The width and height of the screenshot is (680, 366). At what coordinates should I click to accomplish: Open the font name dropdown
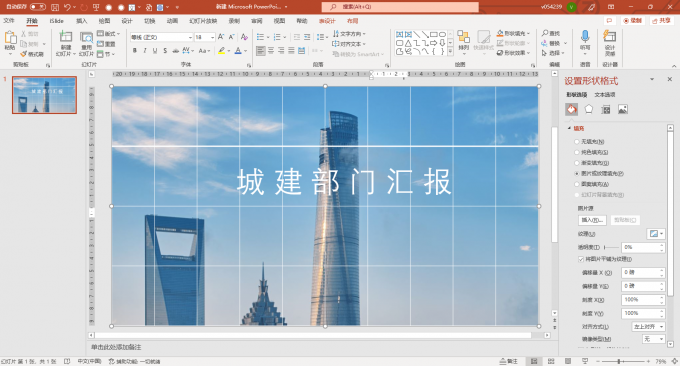[190, 37]
